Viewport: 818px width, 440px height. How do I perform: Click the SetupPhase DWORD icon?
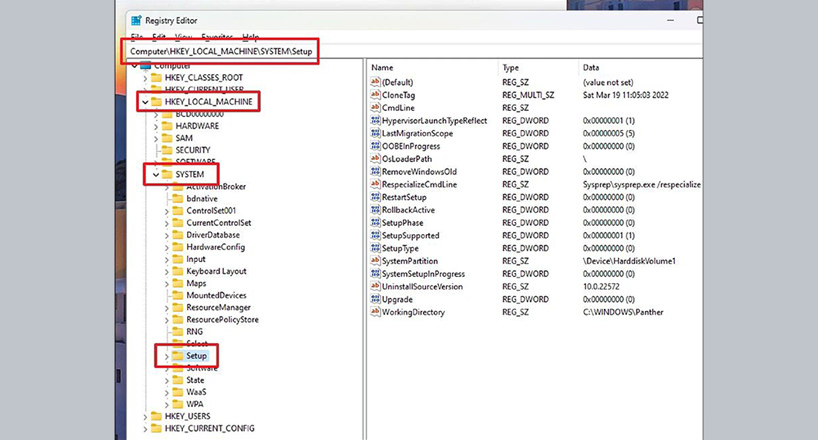[x=375, y=222]
